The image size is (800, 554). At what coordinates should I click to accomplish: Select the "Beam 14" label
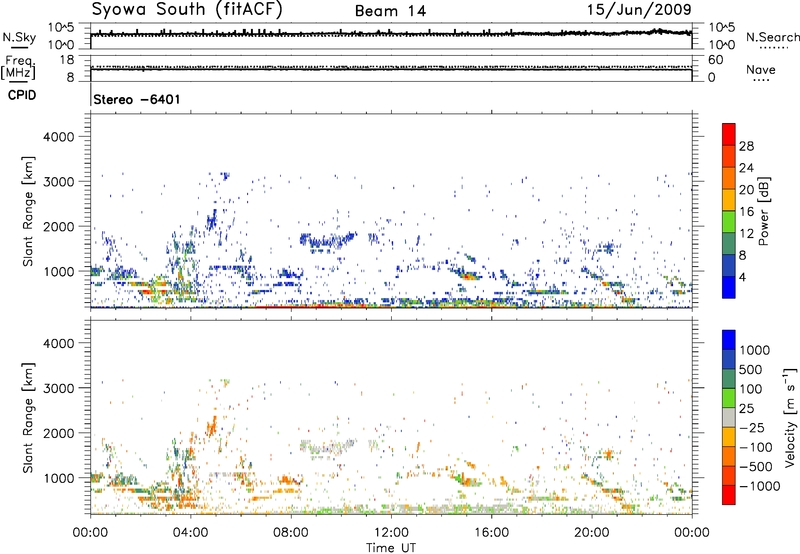click(390, 11)
